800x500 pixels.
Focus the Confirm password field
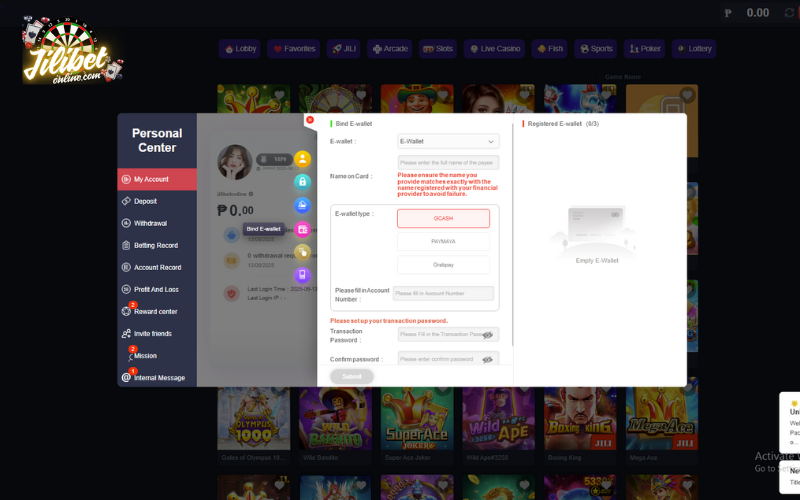pos(448,359)
